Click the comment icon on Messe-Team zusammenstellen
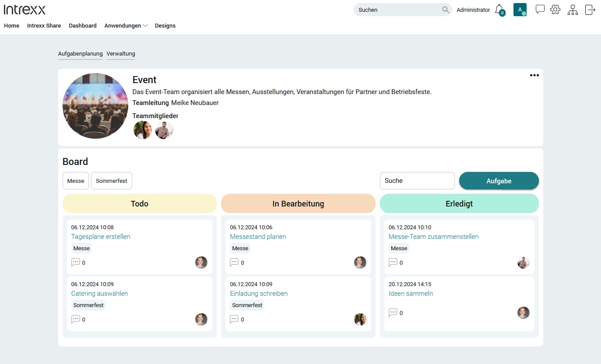The width and height of the screenshot is (601, 364). (x=393, y=262)
